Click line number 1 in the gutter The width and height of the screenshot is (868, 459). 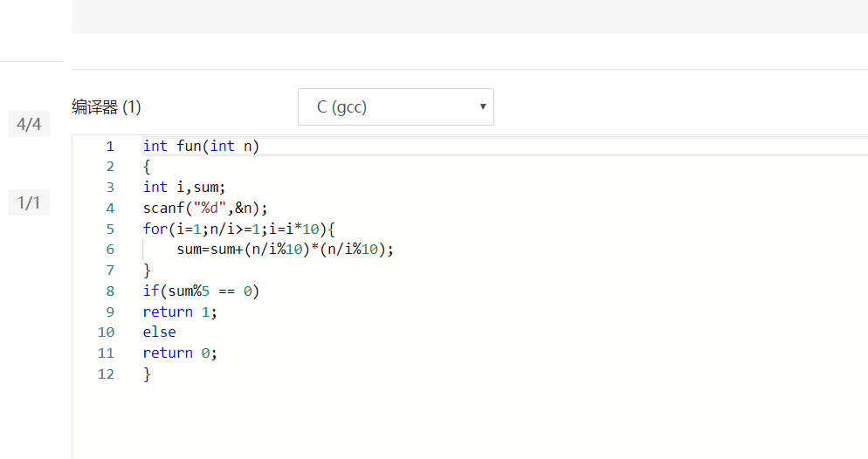tap(110, 146)
